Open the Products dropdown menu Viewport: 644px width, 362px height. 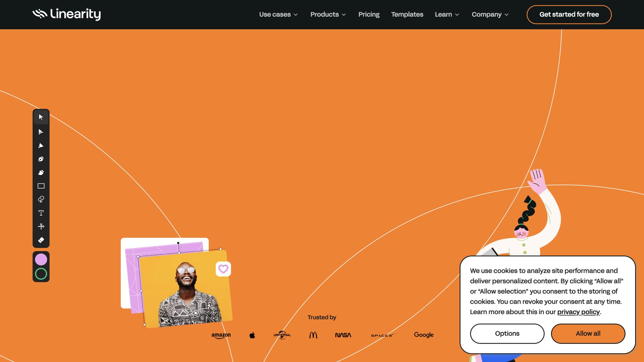click(328, 14)
